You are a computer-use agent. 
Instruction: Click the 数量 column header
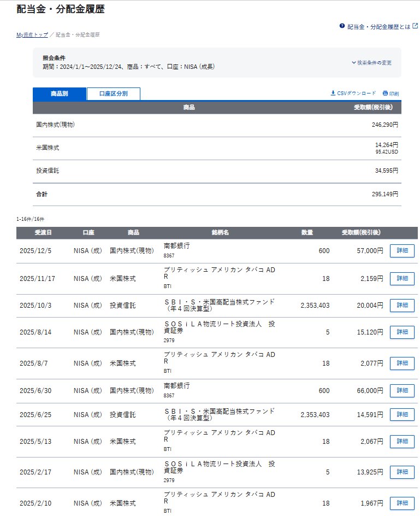click(x=307, y=233)
